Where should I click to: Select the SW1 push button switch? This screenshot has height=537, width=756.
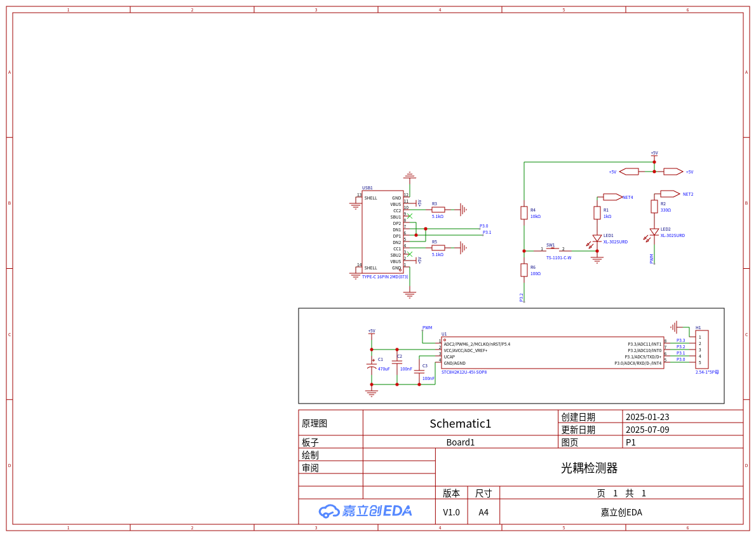click(553, 248)
